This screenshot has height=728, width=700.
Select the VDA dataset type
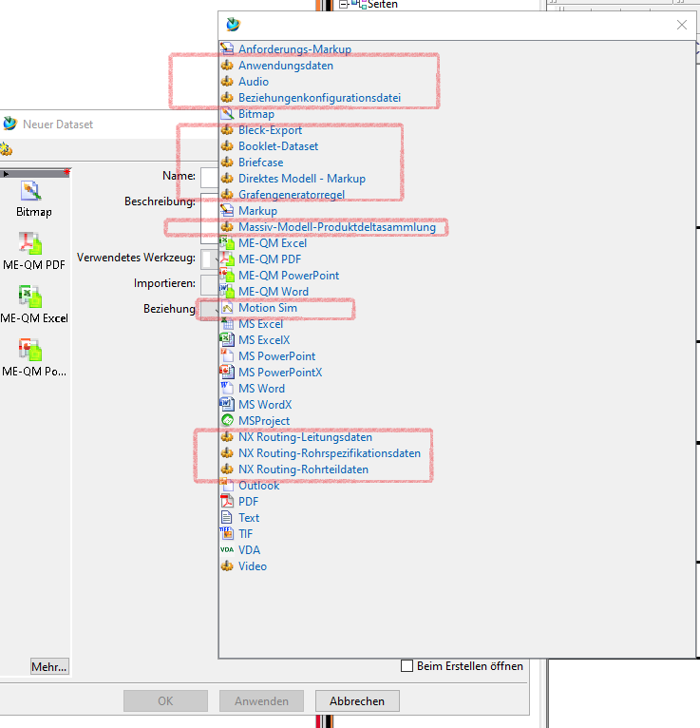[249, 550]
